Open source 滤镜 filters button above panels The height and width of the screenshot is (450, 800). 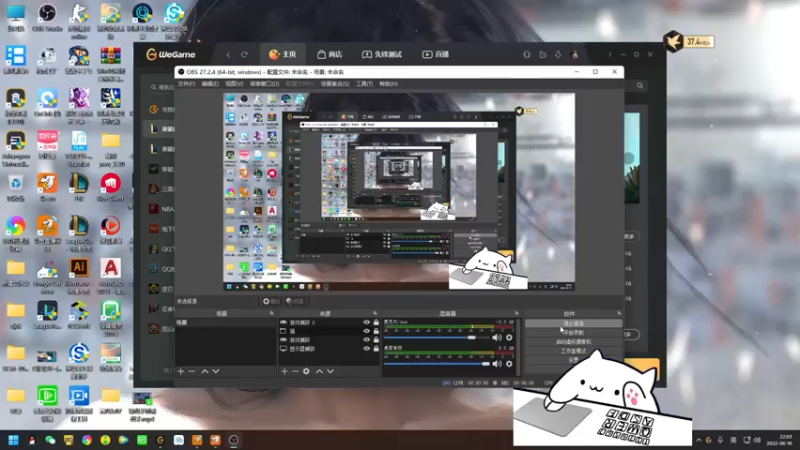tap(295, 302)
